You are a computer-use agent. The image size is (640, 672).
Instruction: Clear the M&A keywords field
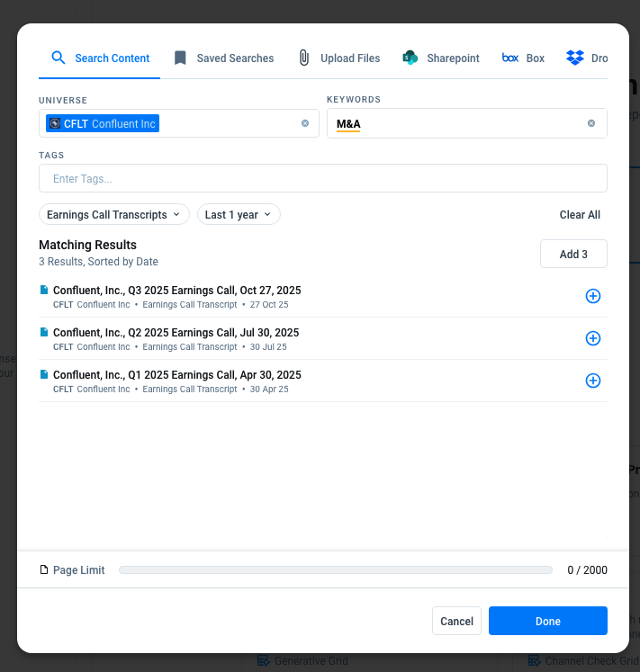click(x=591, y=123)
